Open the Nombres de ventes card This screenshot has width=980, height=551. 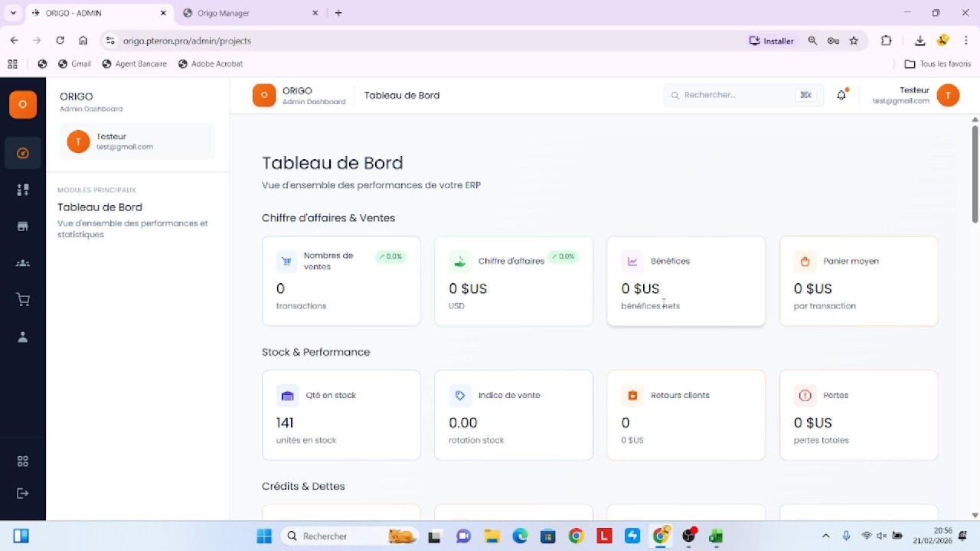point(341,281)
